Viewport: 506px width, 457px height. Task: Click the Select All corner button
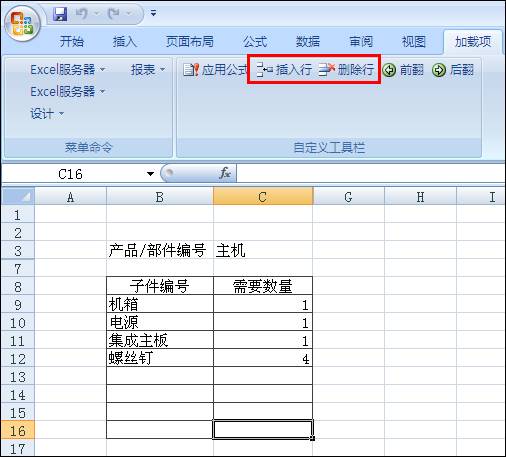(18, 196)
